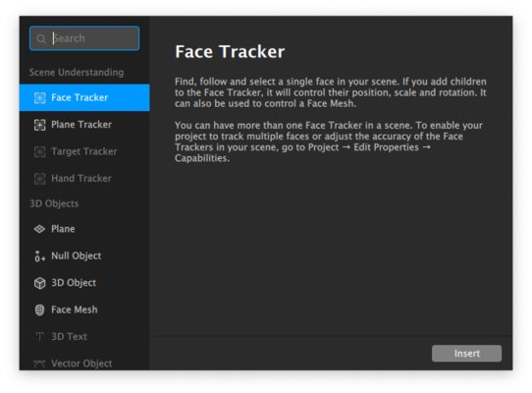The width and height of the screenshot is (532, 393).
Task: Choose the Null Object entry
Action: [x=84, y=256]
